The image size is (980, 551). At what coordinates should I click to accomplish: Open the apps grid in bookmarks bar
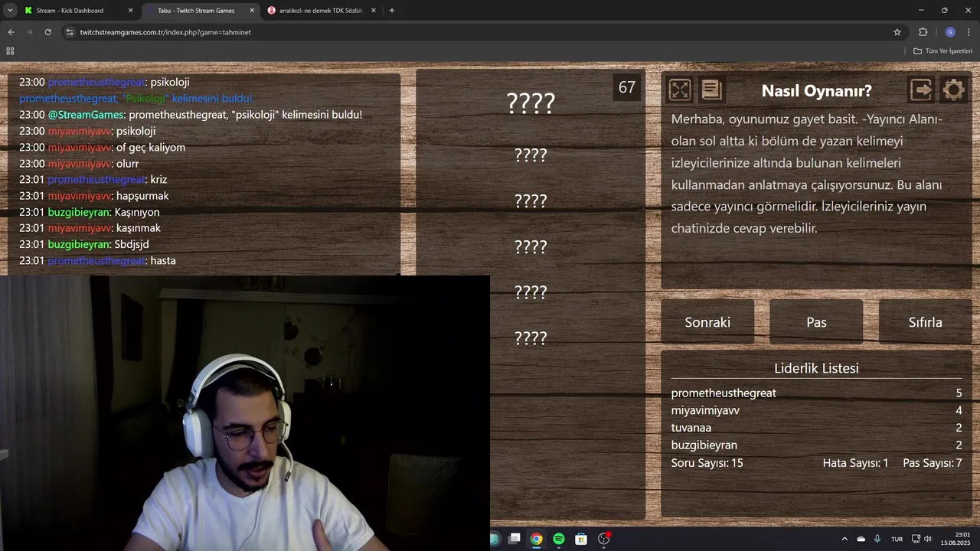[10, 51]
